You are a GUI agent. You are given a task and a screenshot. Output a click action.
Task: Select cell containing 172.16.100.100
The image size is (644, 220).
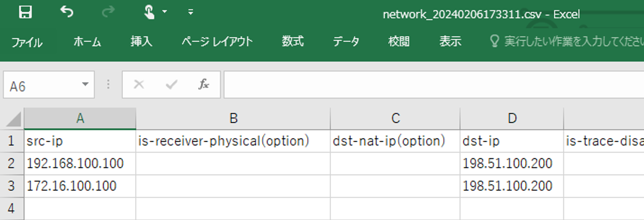pos(80,186)
